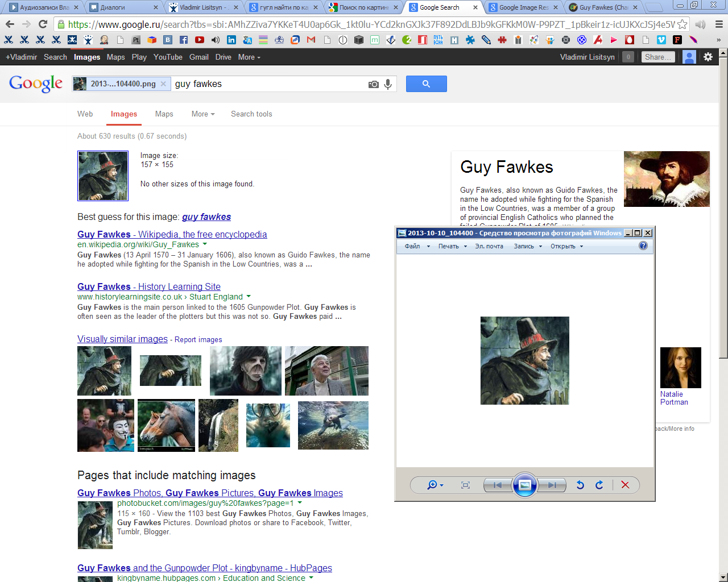
Task: Open Search tools menu
Action: pos(251,114)
